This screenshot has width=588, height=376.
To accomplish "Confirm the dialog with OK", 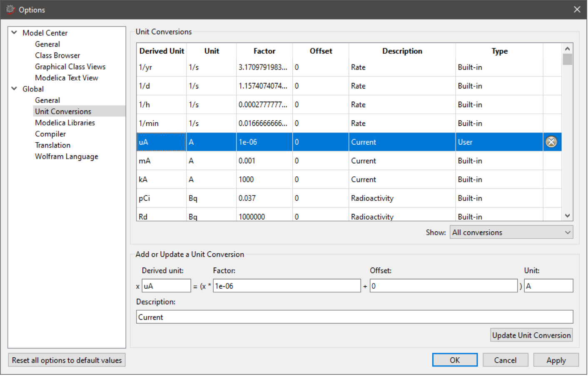I will [x=455, y=361].
